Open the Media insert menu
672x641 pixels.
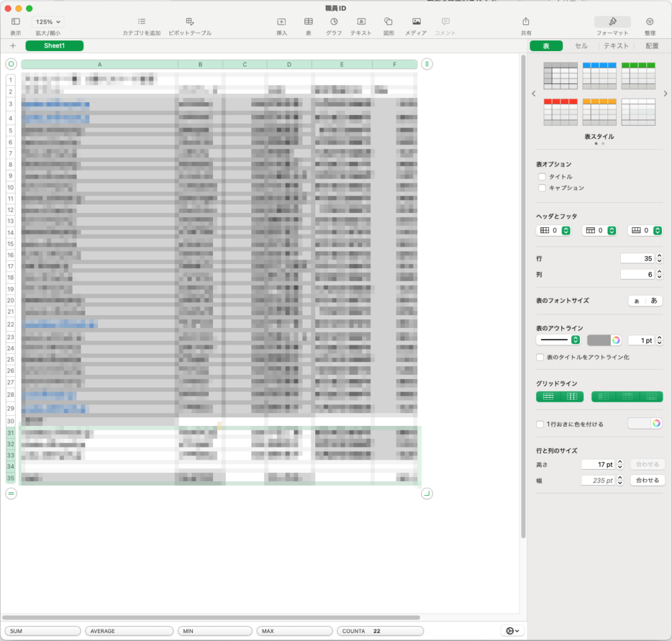[x=416, y=22]
